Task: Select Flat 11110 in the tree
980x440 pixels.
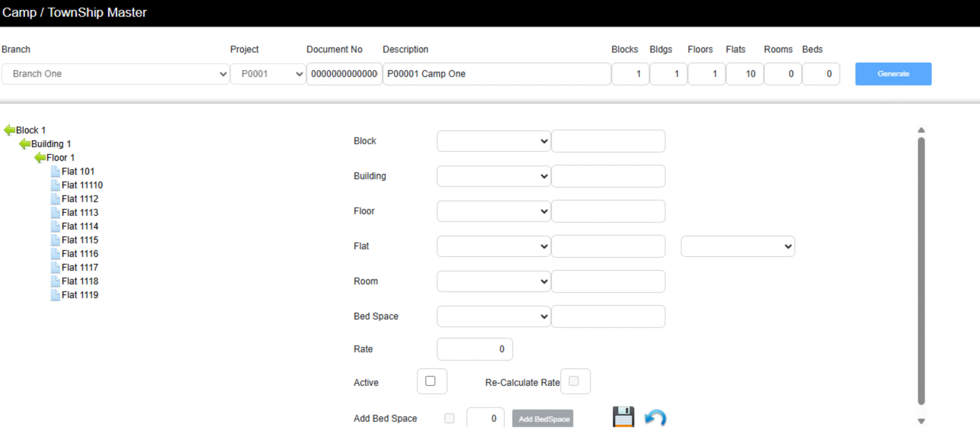Action: point(82,185)
